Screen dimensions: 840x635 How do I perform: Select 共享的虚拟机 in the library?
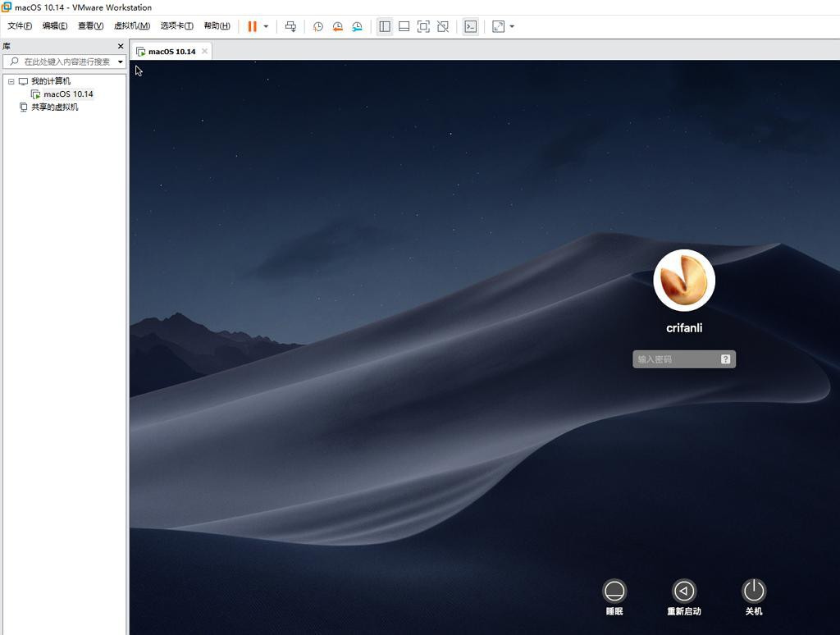(x=54, y=107)
